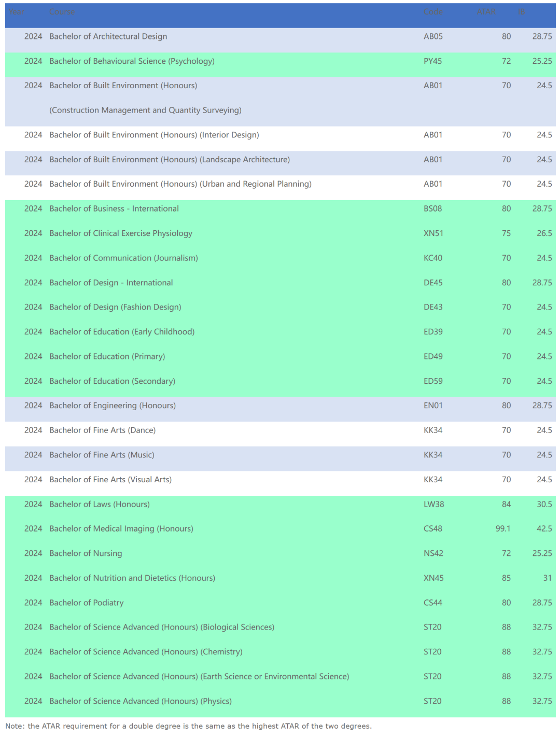
Task: Click code KC40
Action: pyautogui.click(x=433, y=258)
